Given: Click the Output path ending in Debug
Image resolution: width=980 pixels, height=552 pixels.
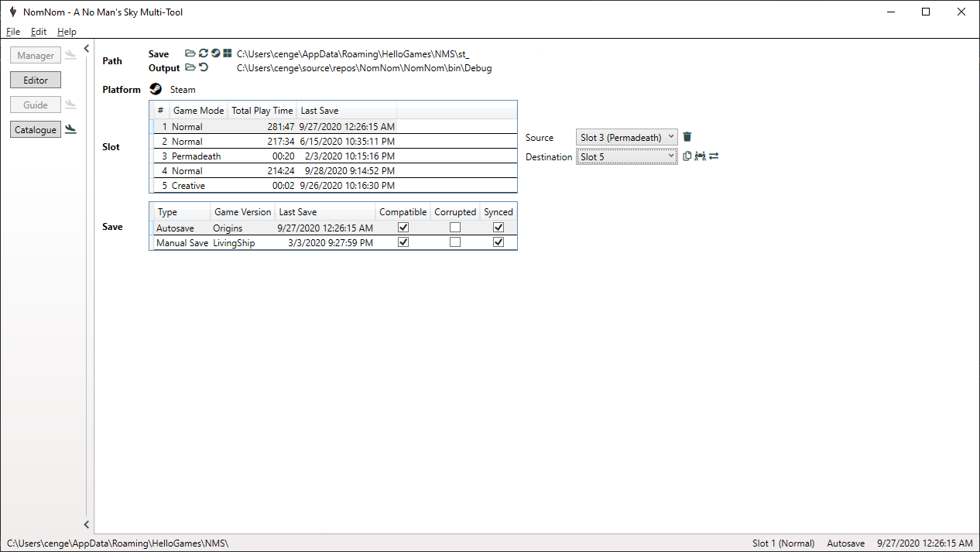Looking at the screenshot, I should (x=364, y=68).
